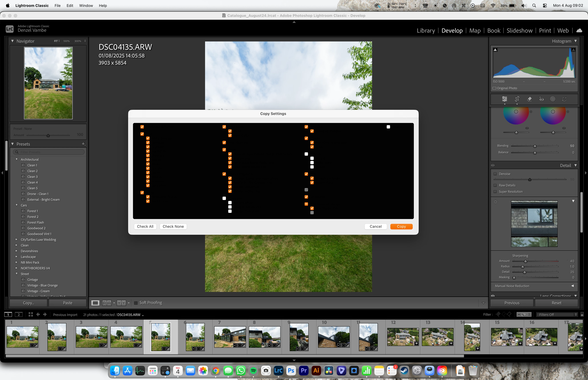Open the Masking tool
Image resolution: width=588 pixels, height=380 pixels.
553,99
